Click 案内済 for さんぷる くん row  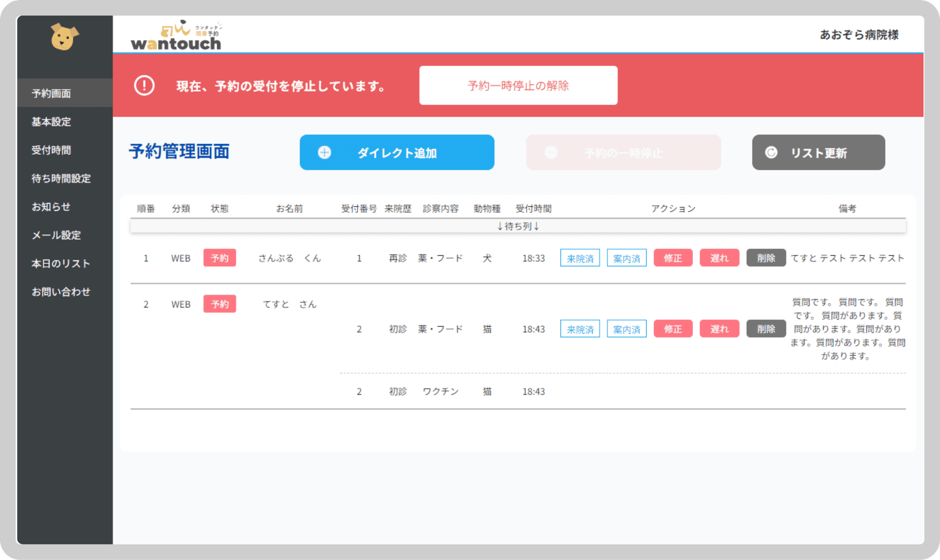tap(627, 258)
